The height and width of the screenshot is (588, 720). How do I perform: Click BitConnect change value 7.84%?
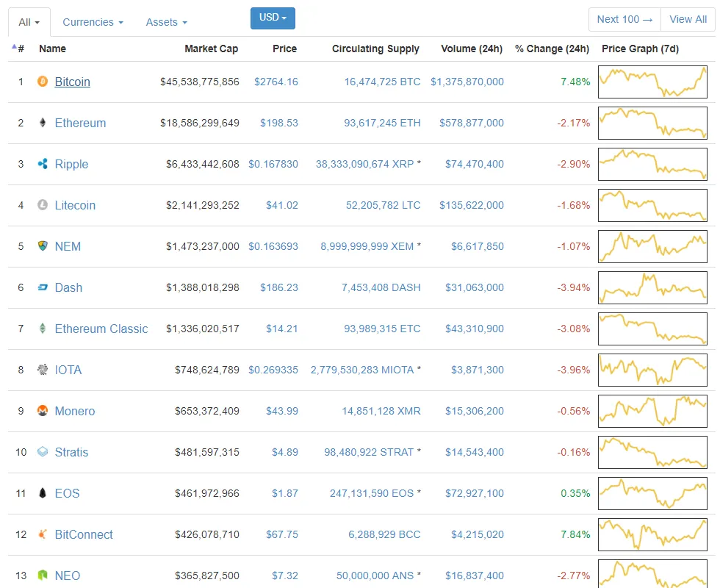pos(575,534)
